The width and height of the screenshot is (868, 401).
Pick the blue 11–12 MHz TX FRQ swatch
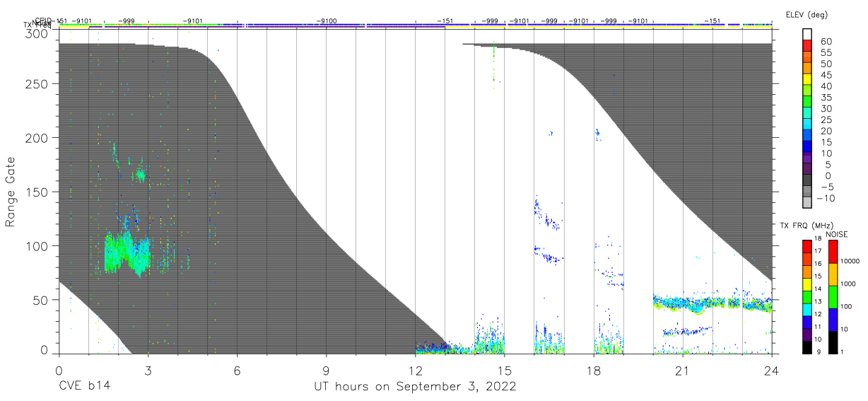[x=807, y=322]
